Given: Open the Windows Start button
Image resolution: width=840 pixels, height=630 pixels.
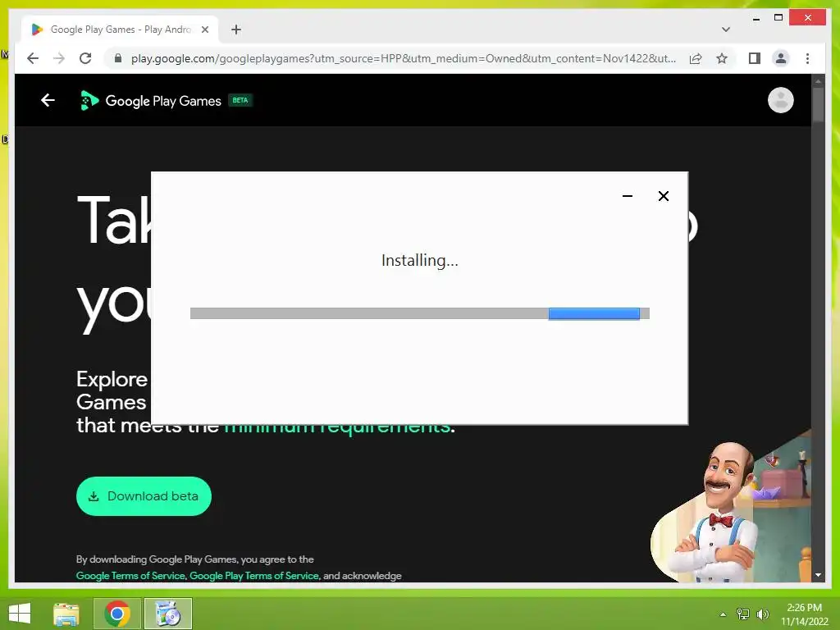Looking at the screenshot, I should tap(20, 614).
